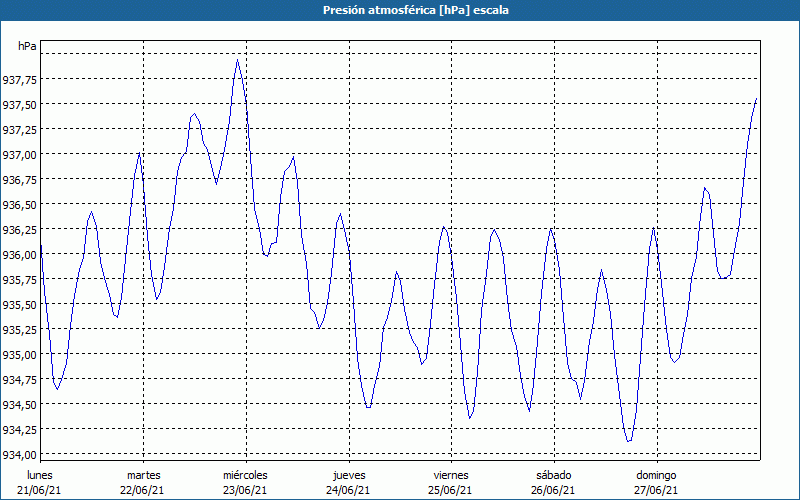Viewport: 800px width, 500px height.
Task: Click the date 25/06/21
Action: click(451, 490)
